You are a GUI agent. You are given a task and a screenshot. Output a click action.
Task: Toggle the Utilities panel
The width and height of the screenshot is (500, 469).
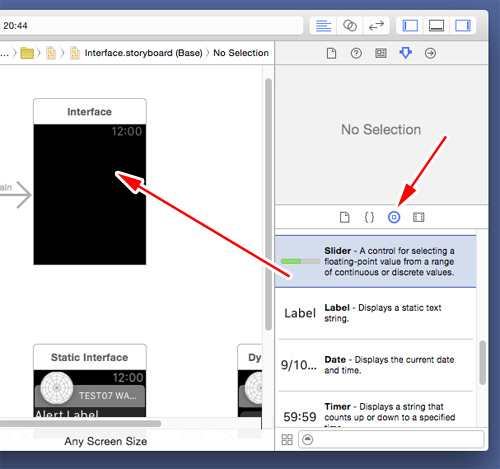[x=463, y=26]
